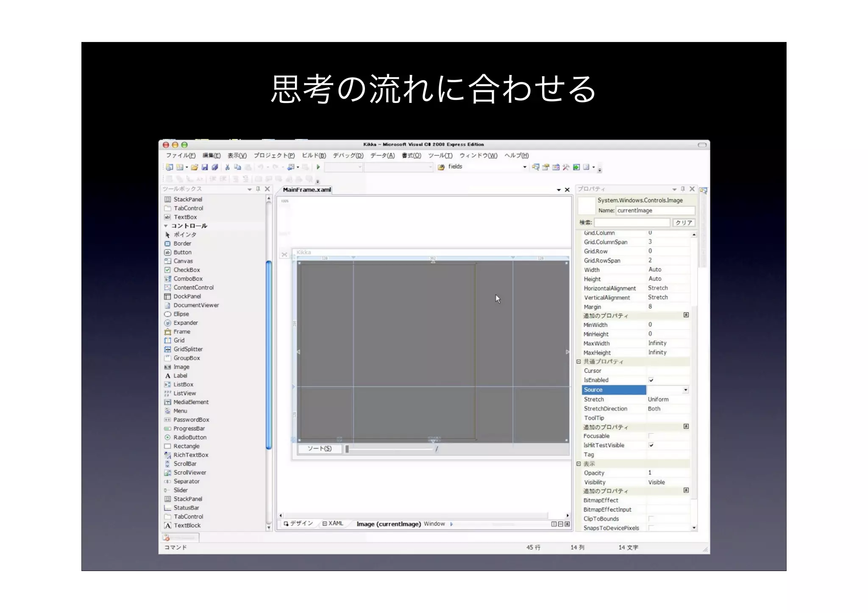Viewport: 868px width, 613px height.
Task: Click the Save All icon
Action: click(215, 167)
